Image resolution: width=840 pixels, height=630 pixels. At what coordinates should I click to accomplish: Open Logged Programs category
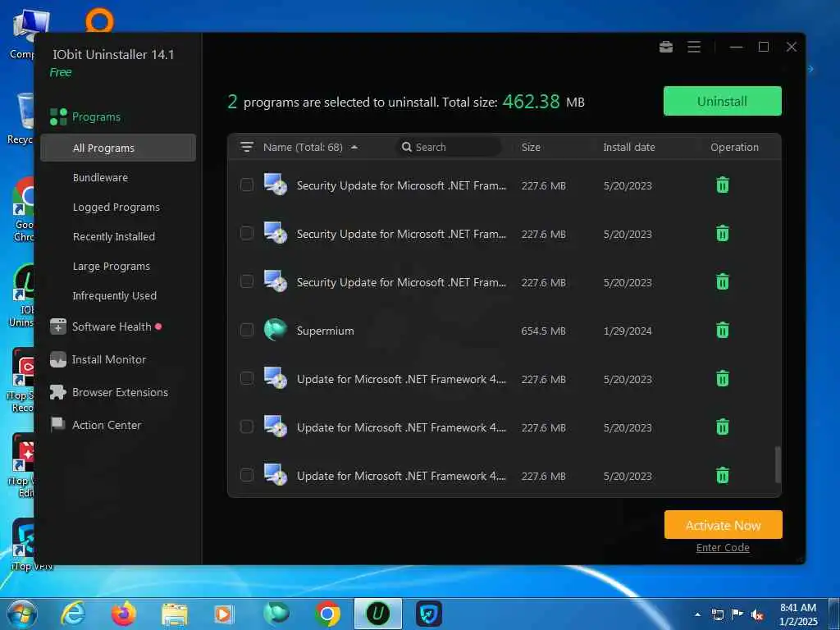(x=116, y=208)
